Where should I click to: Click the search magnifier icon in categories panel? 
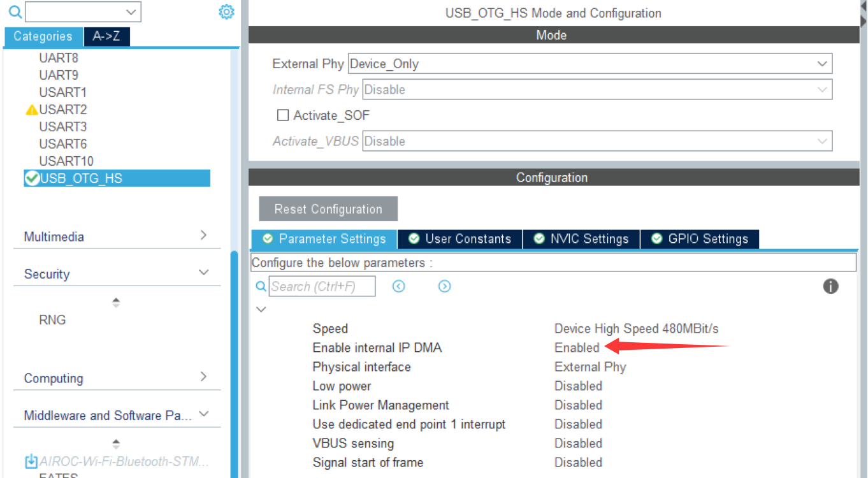[15, 12]
